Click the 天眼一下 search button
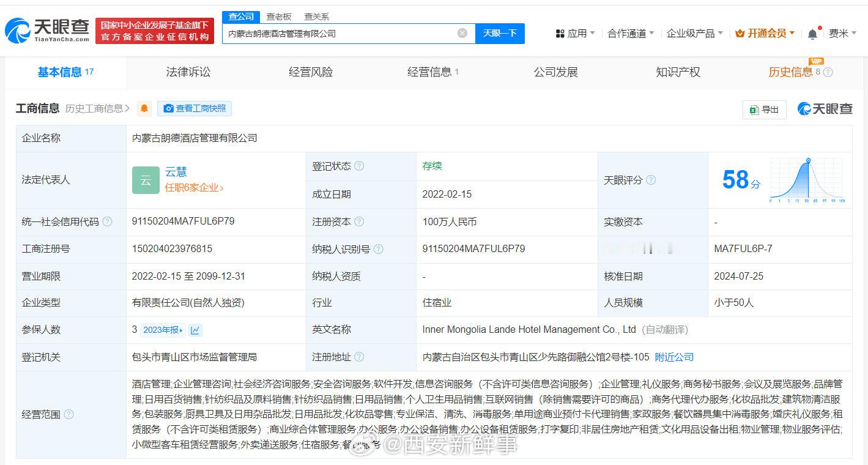The image size is (868, 465). click(x=500, y=33)
